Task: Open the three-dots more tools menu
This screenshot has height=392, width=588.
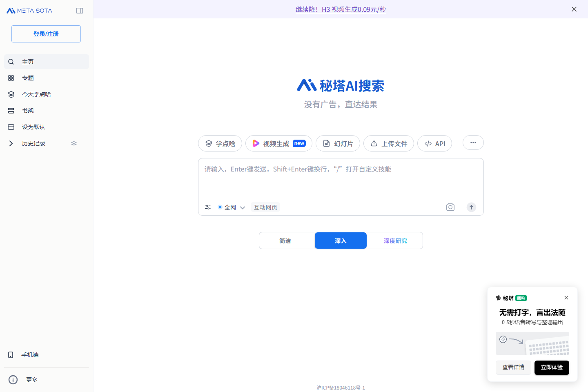Action: click(473, 143)
